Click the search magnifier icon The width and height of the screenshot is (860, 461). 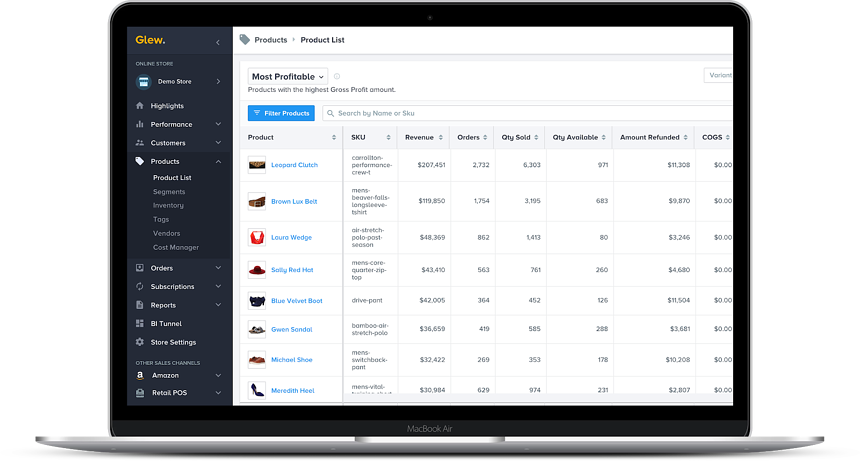point(330,113)
